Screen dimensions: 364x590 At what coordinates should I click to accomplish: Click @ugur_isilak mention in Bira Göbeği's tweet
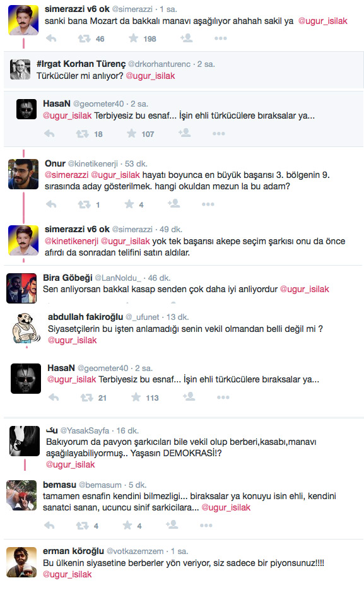pyautogui.click(x=305, y=289)
